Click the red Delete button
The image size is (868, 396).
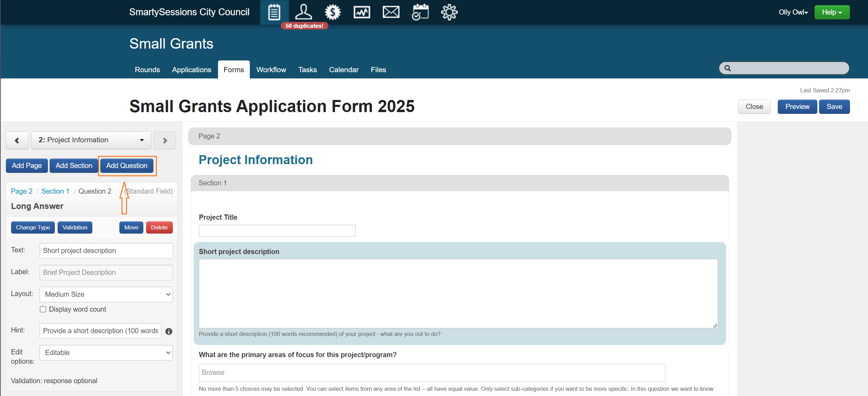[x=159, y=228]
